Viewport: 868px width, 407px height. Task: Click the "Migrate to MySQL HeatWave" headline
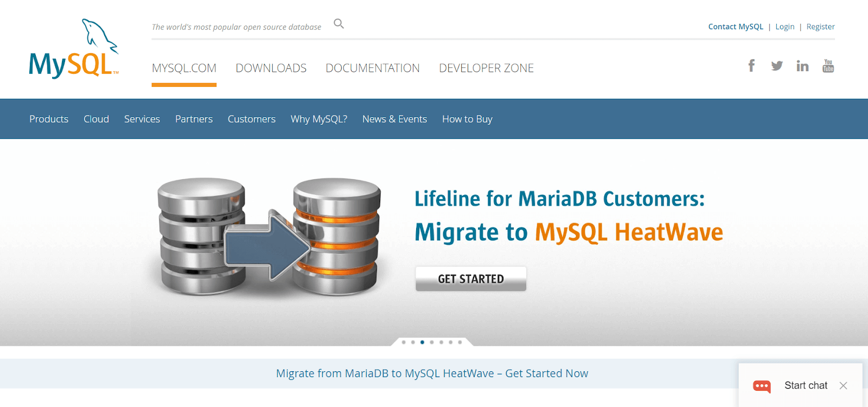[x=569, y=232]
